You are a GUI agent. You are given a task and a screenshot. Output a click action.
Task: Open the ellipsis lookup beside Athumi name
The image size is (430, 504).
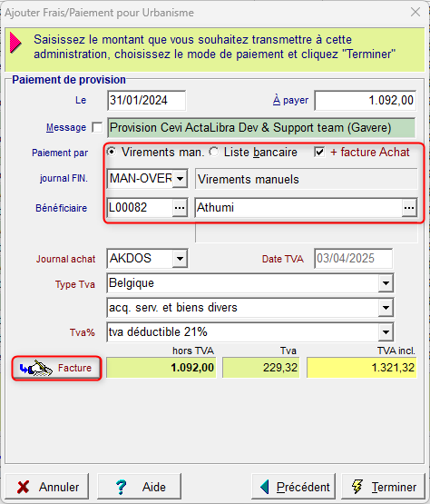(x=409, y=208)
